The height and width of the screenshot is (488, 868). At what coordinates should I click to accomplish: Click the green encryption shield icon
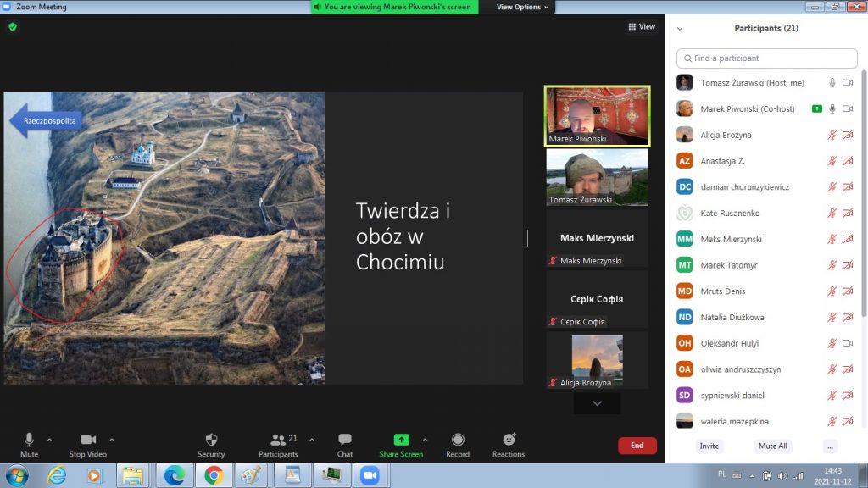[x=13, y=27]
